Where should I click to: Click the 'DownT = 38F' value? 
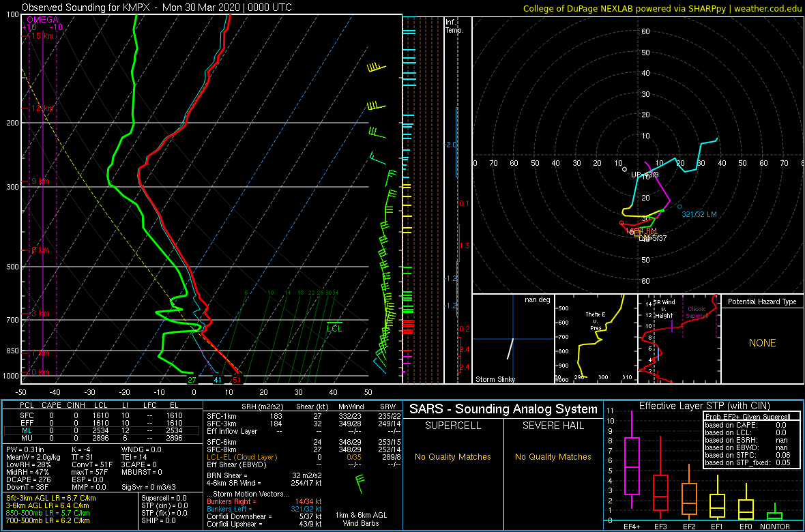pyautogui.click(x=27, y=487)
